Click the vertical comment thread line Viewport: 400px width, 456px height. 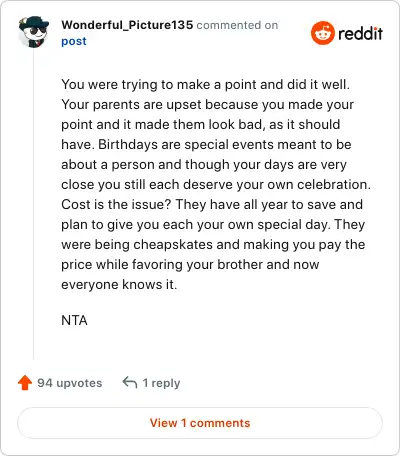click(x=33, y=204)
